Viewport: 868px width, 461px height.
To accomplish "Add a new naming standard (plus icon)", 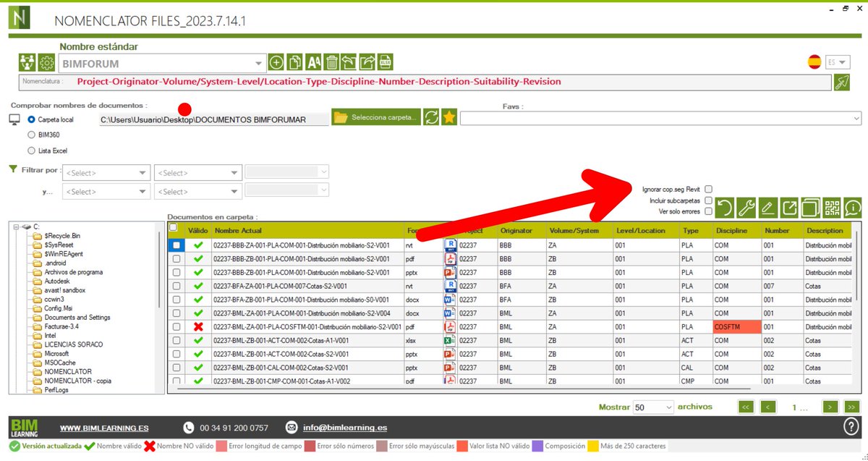I will (276, 62).
